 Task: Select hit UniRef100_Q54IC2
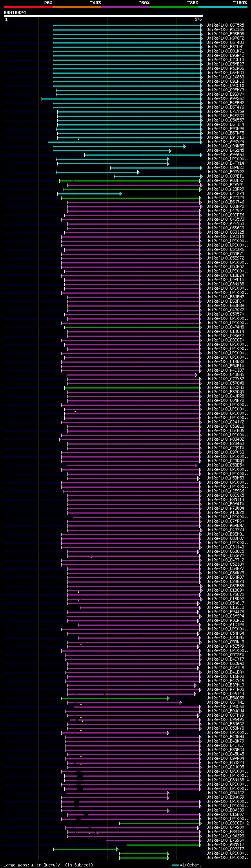[225, 793]
